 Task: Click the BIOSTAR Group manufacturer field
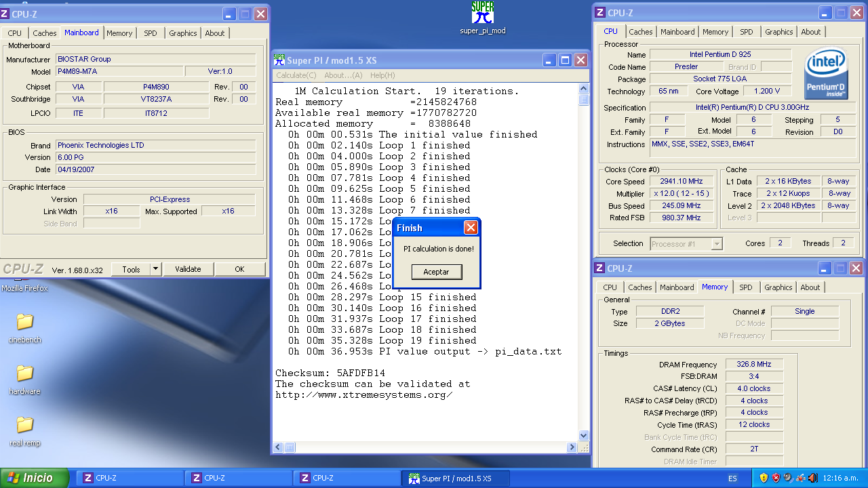(155, 59)
